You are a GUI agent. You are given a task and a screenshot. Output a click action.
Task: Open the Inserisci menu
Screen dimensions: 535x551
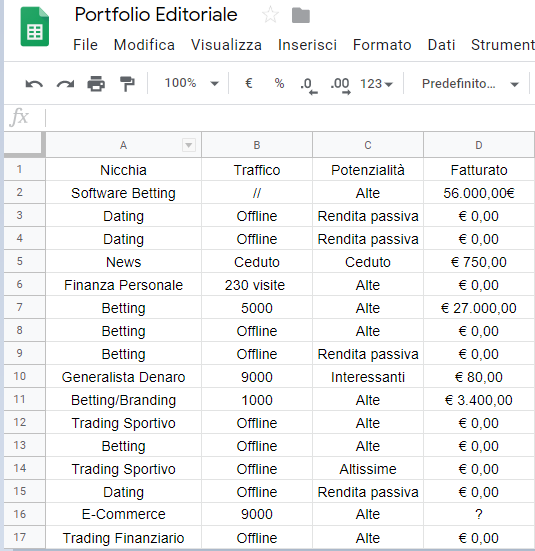click(307, 45)
